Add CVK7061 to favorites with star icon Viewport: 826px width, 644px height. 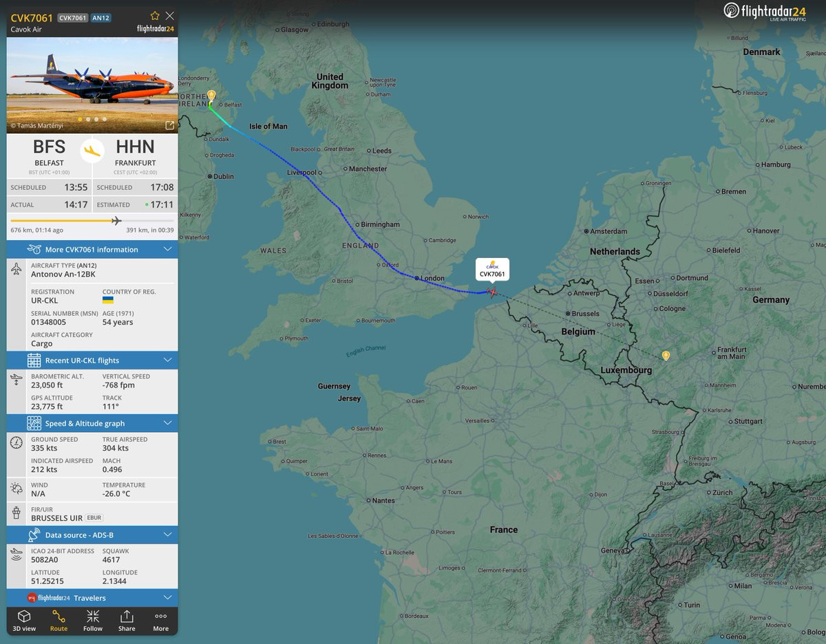coord(155,15)
